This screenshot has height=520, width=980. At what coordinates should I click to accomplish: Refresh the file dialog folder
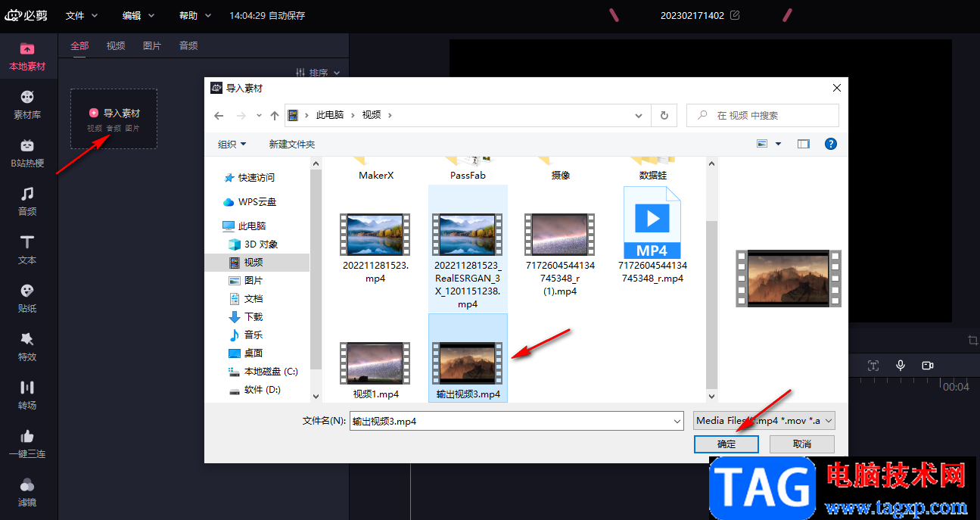[664, 115]
